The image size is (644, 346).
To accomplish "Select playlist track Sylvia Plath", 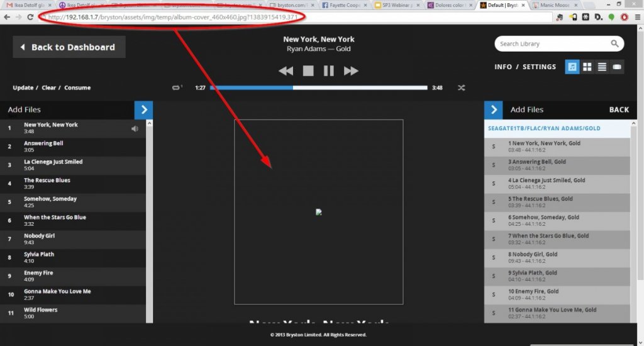I will (73, 257).
